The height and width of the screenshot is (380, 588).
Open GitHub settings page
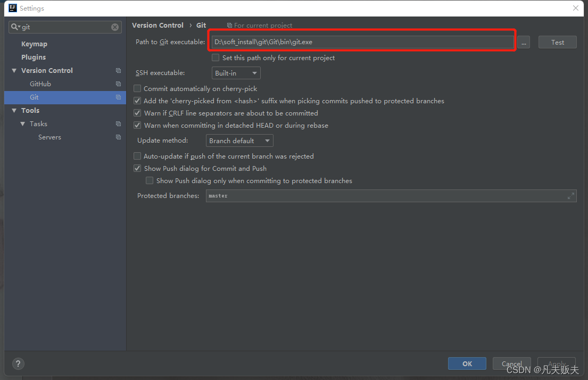[x=40, y=84]
